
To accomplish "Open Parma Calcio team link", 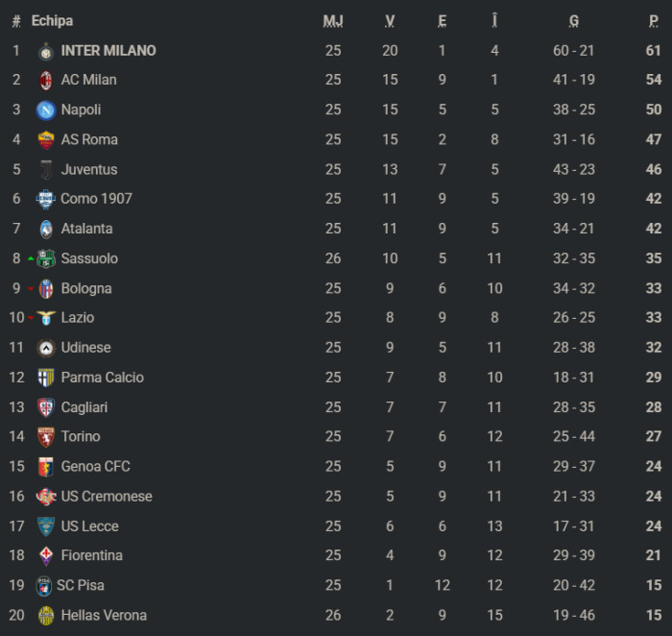I will [x=102, y=378].
